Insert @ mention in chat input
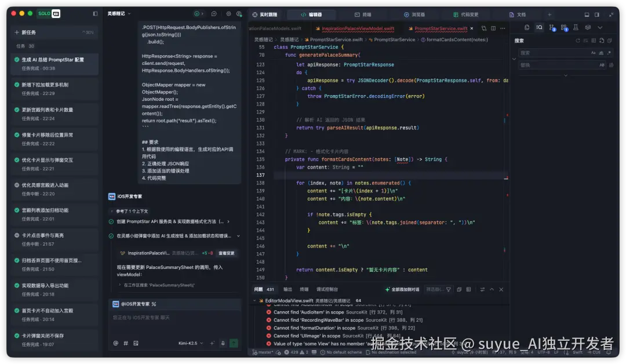The image size is (626, 364). [x=115, y=343]
